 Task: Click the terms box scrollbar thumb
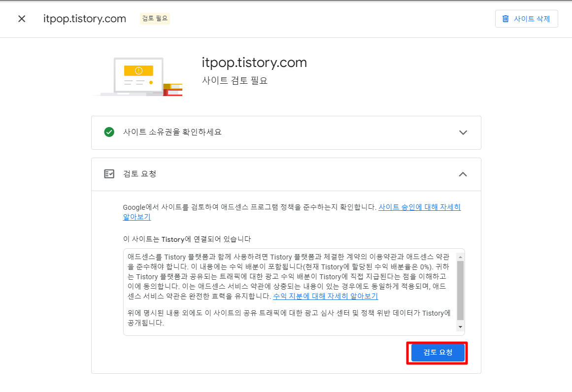(x=460, y=291)
